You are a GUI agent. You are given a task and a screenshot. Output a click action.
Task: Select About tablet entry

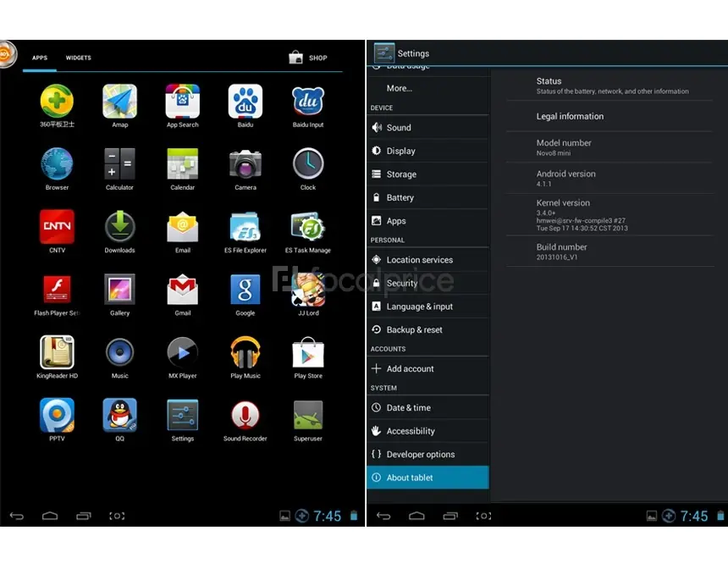tap(427, 477)
